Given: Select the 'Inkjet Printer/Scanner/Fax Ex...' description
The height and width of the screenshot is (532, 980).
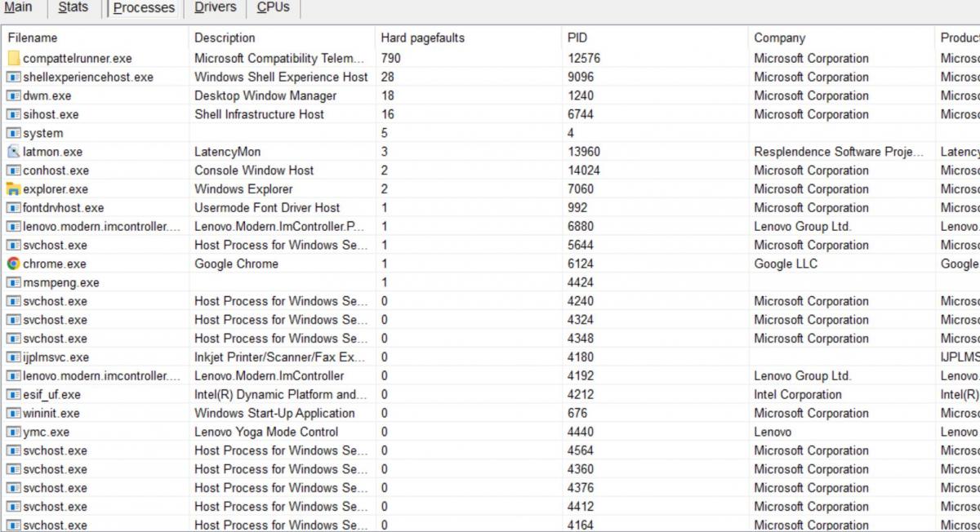Looking at the screenshot, I should click(x=279, y=357).
